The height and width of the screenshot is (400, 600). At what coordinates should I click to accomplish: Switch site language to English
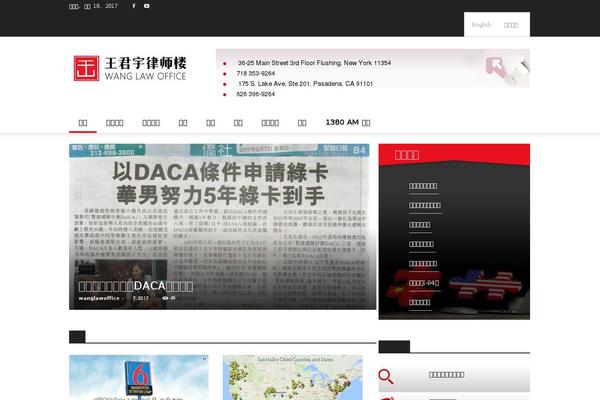[481, 25]
